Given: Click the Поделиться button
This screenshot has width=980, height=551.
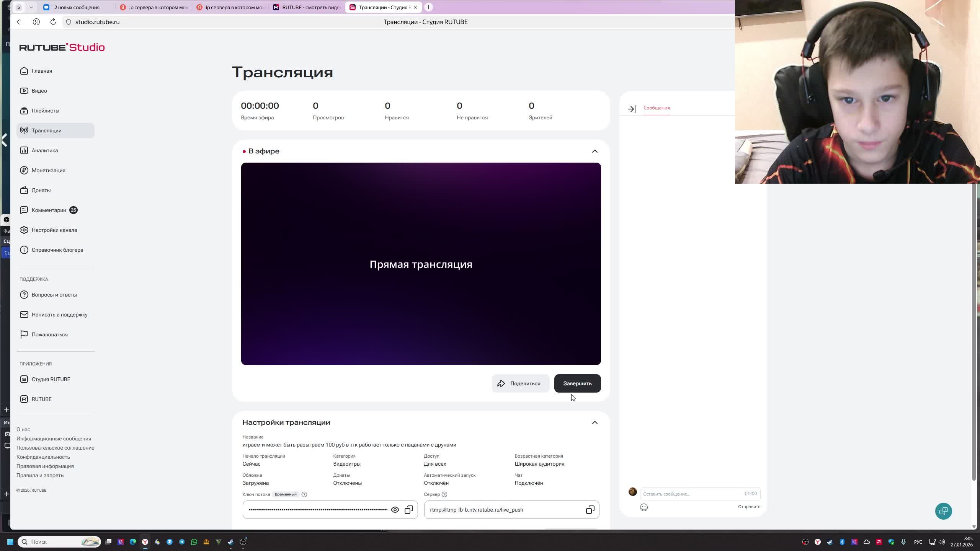Looking at the screenshot, I should [x=520, y=383].
